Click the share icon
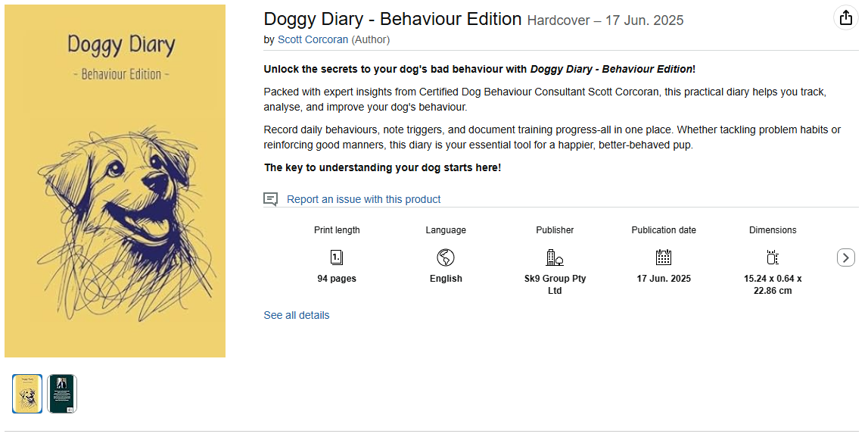This screenshot has height=440, width=868. [845, 19]
